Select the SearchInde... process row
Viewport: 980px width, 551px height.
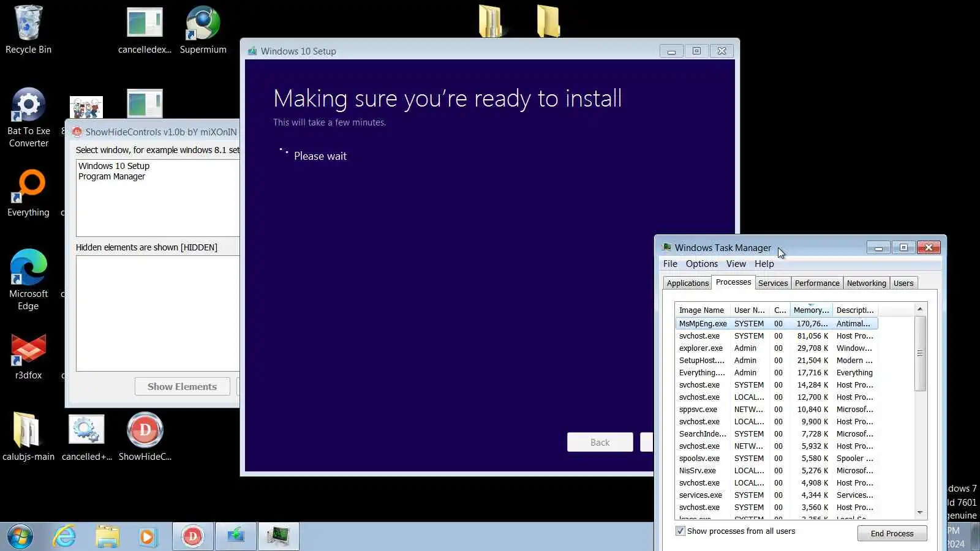coord(776,433)
